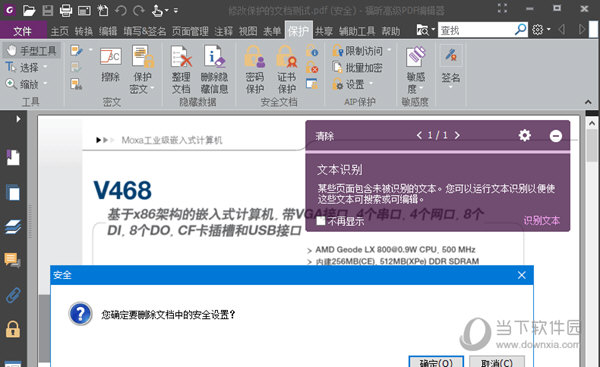This screenshot has width=600, height=367.
Task: Open a file with folder icon
Action: pyautogui.click(x=29, y=10)
